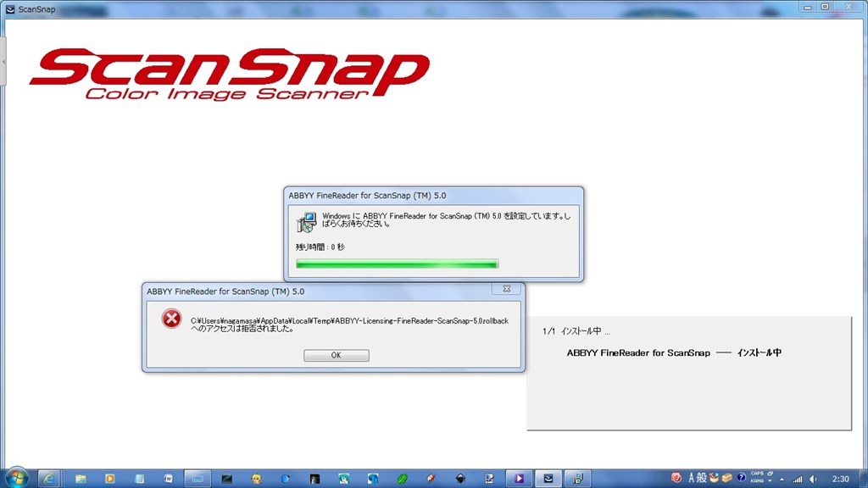Click the network signal tray icon
Screen dimensions: 868x488
click(798, 480)
